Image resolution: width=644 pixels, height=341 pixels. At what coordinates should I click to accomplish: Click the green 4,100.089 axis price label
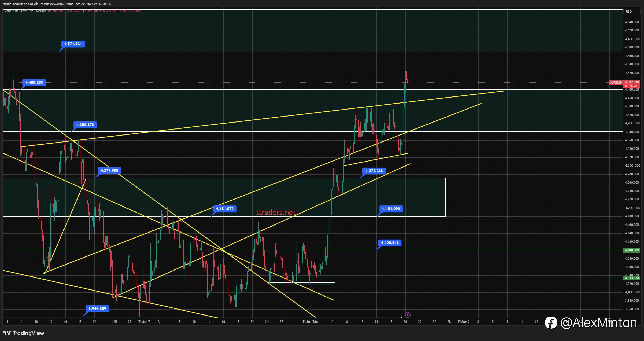coord(632,250)
